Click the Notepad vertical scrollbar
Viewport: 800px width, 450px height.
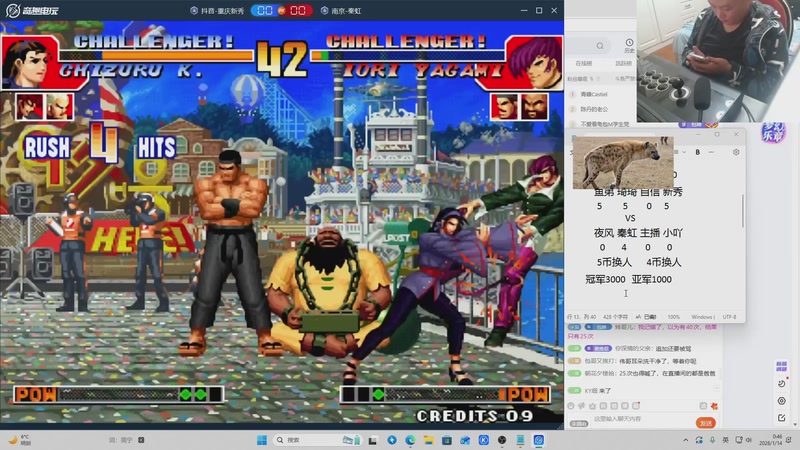(743, 211)
